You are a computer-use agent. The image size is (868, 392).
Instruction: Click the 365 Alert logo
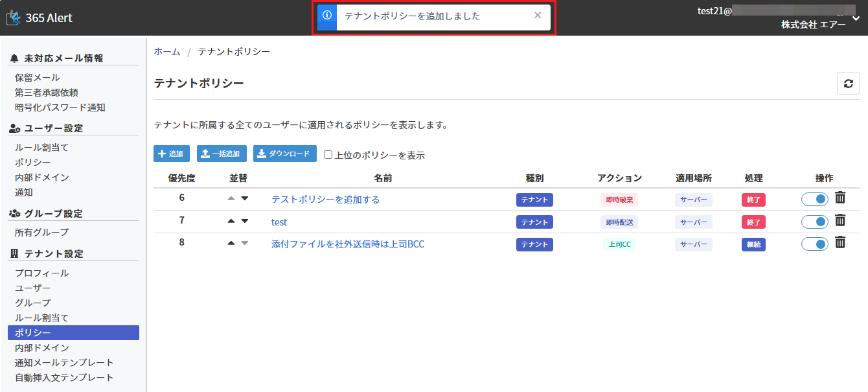[39, 18]
